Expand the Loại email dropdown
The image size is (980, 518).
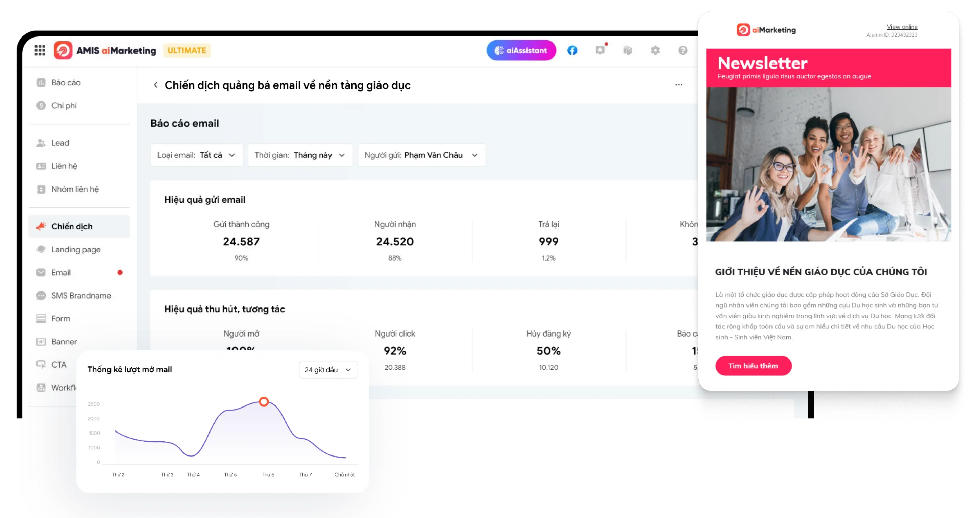197,155
